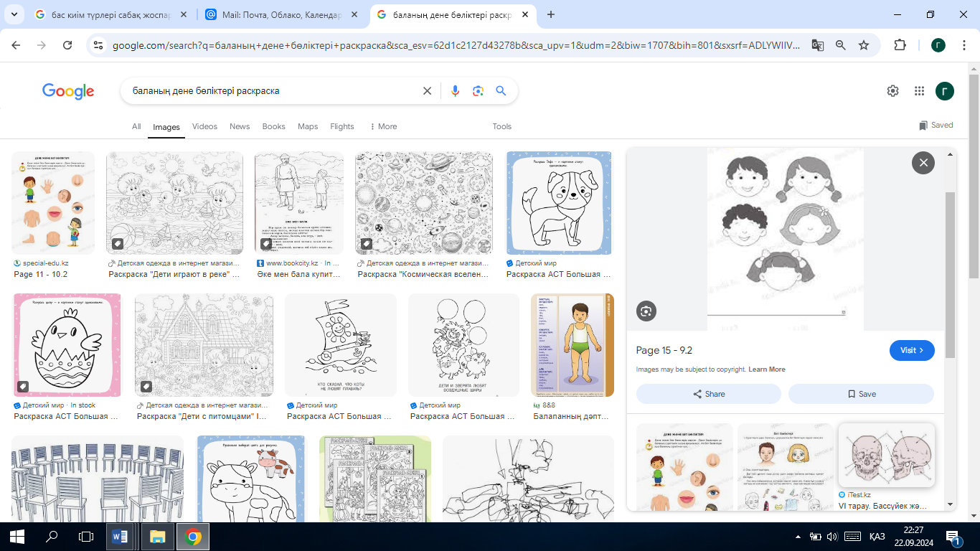Open the Google account avatar
Image resolution: width=980 pixels, height=551 pixels.
[945, 91]
